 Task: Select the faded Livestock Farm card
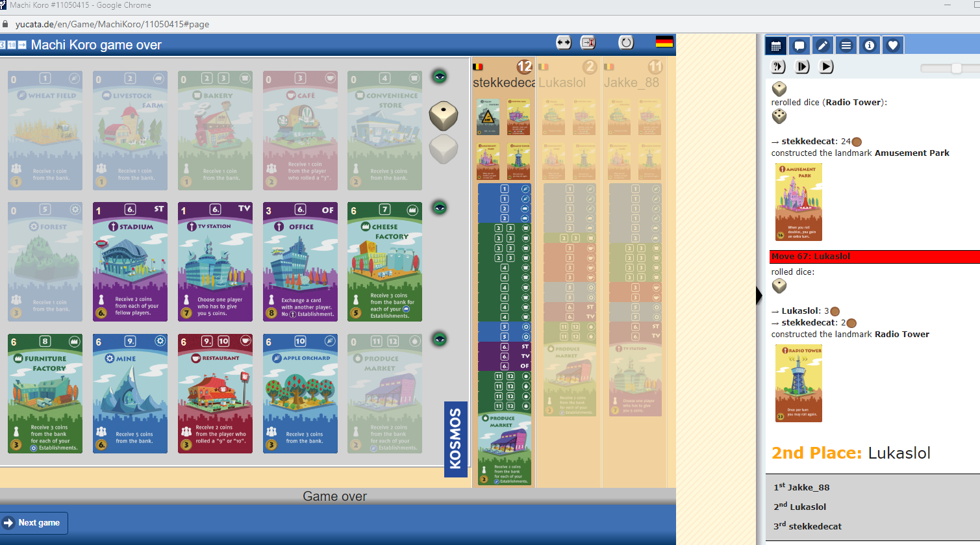[130, 131]
